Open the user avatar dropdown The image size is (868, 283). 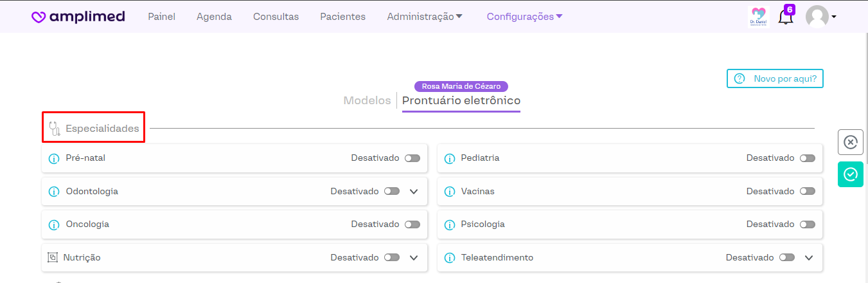820,17
